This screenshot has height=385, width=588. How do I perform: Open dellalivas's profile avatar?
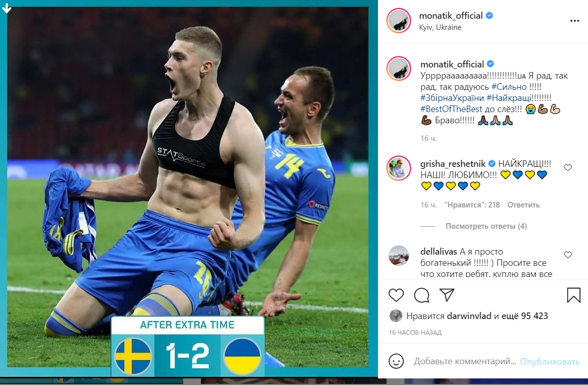pyautogui.click(x=399, y=256)
